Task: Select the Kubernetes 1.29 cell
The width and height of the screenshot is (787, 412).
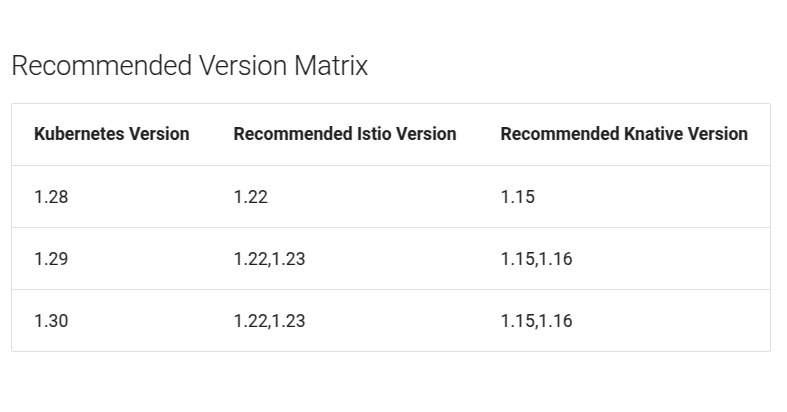Action: 51,259
